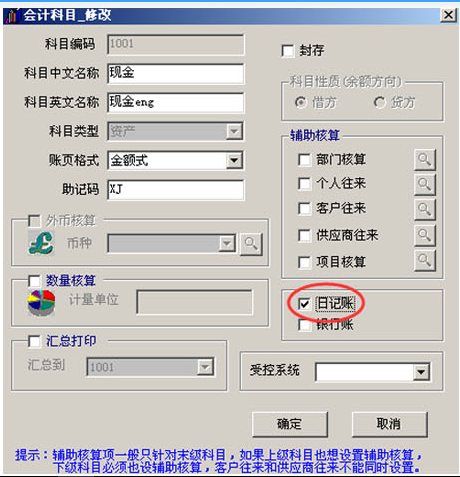Image resolution: width=460 pixels, height=477 pixels.
Task: Check the 汇总打印 checkbox
Action: coord(34,341)
